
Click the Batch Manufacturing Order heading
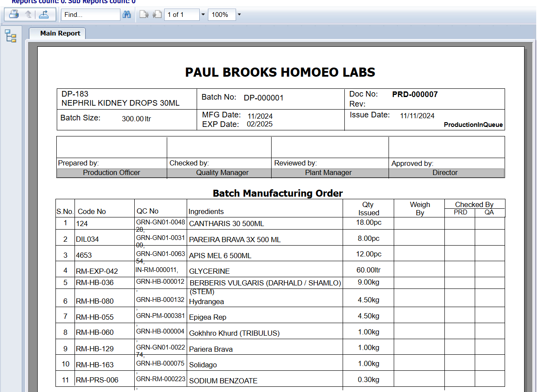pyautogui.click(x=278, y=193)
